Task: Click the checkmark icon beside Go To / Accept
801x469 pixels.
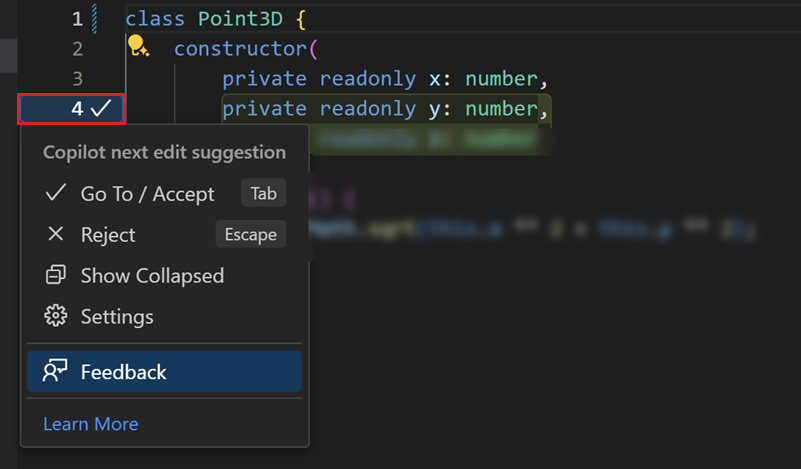Action: [x=56, y=194]
